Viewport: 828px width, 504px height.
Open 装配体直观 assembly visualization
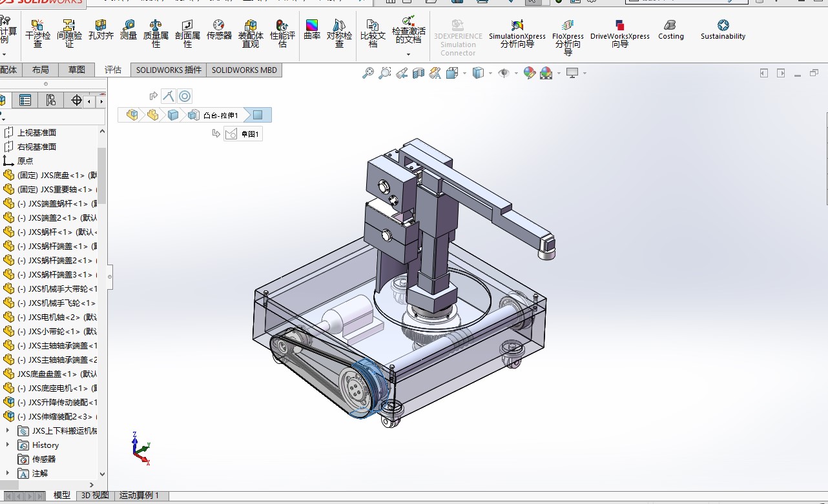251,33
